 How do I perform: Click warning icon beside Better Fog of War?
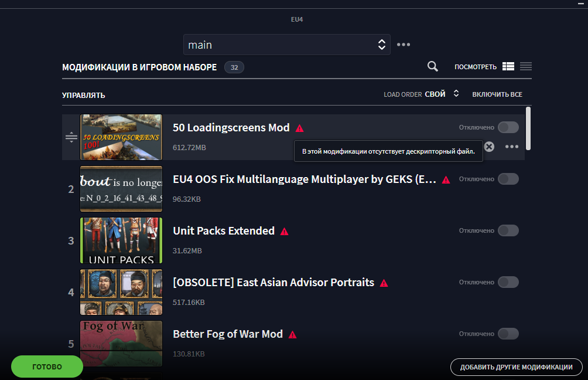(x=292, y=334)
